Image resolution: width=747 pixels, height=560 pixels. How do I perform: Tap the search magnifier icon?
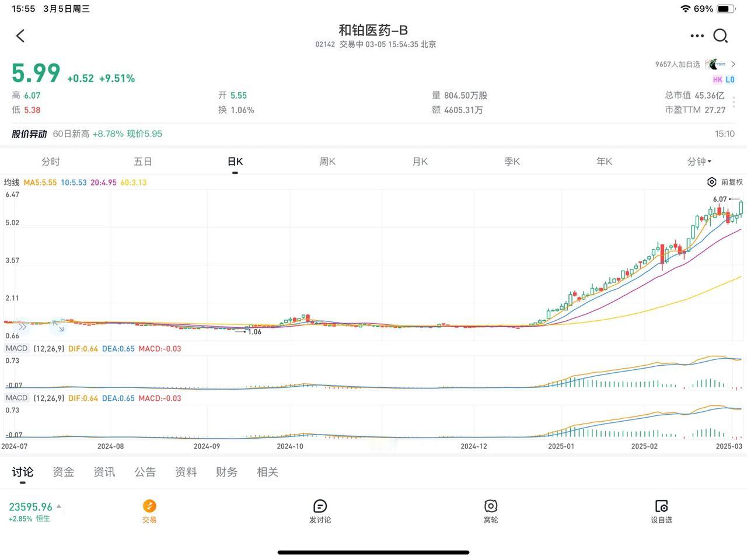(x=721, y=36)
